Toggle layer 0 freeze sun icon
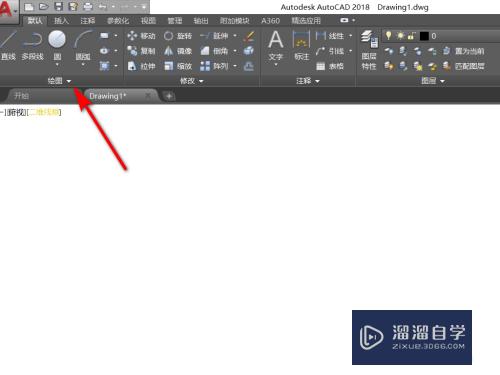 (400, 36)
